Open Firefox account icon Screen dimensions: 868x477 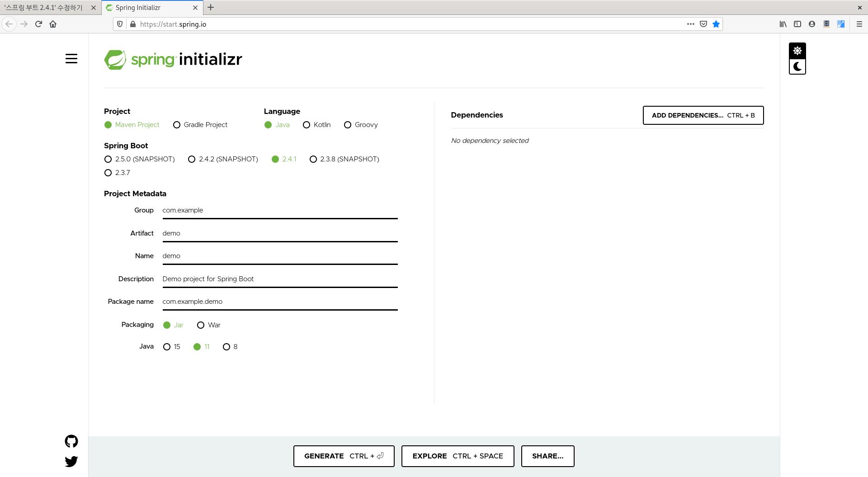812,24
